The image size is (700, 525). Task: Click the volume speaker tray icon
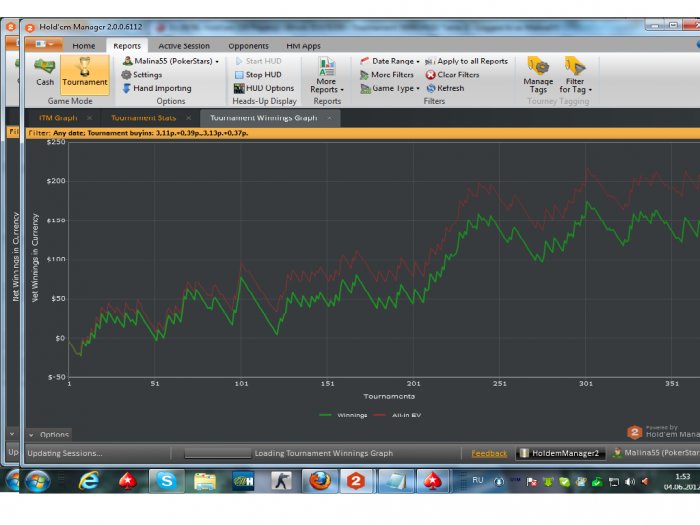[630, 482]
